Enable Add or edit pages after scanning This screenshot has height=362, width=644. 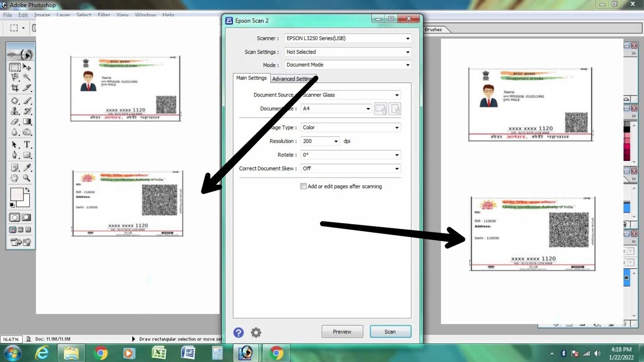point(303,186)
